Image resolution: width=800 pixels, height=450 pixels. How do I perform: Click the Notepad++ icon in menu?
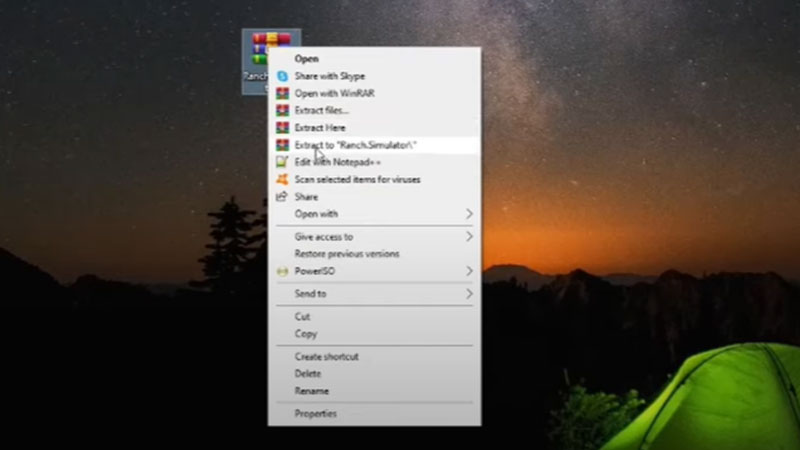282,162
